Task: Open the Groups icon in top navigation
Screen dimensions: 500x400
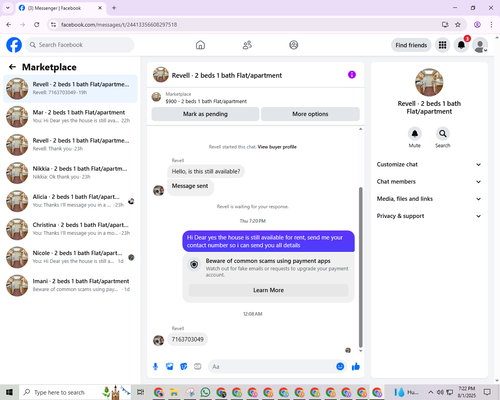Action: (x=294, y=45)
